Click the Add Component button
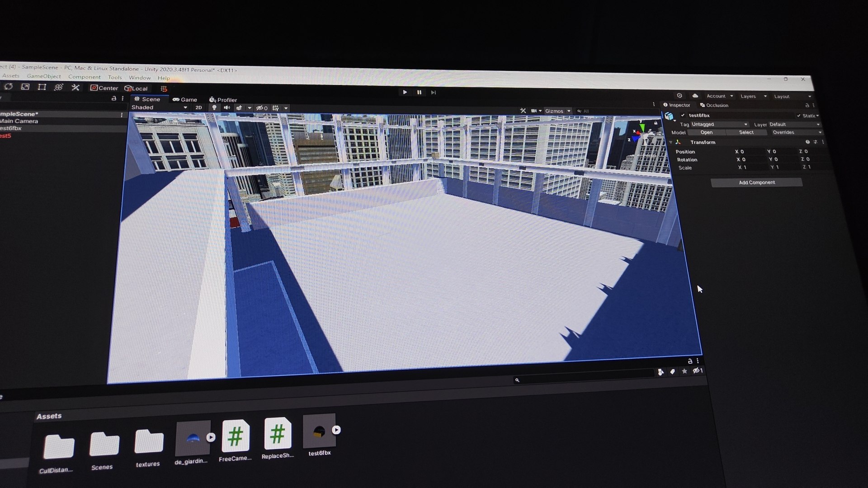Image resolution: width=868 pixels, height=488 pixels. click(x=757, y=183)
